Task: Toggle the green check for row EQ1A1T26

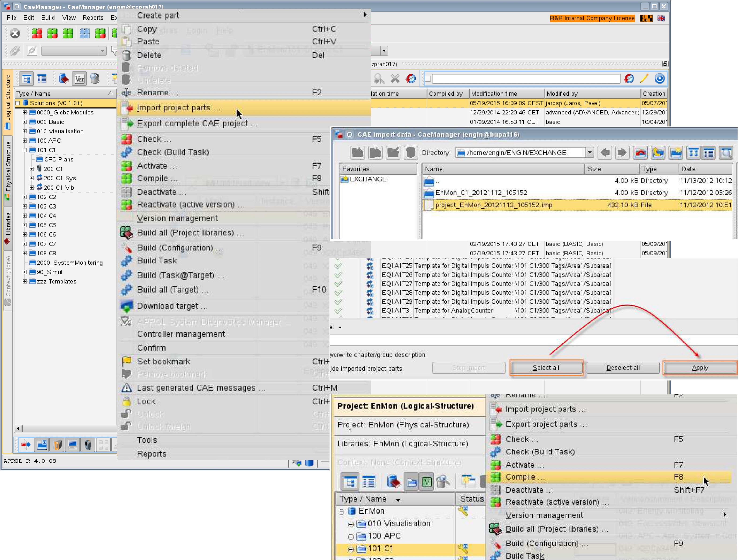Action: (338, 275)
